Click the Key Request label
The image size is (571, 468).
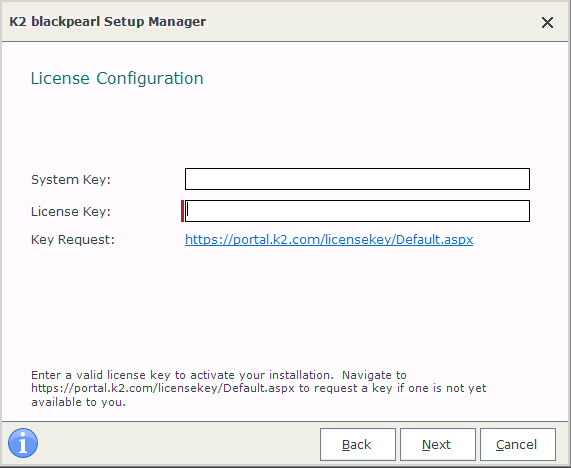click(73, 240)
